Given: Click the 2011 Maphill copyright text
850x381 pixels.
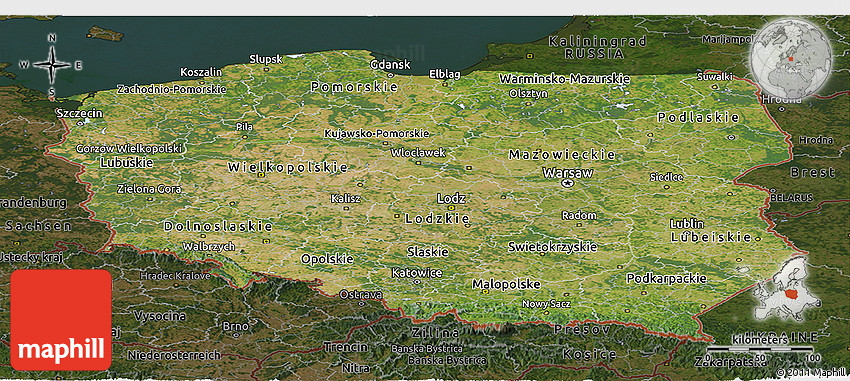Looking at the screenshot, I should coord(811,372).
